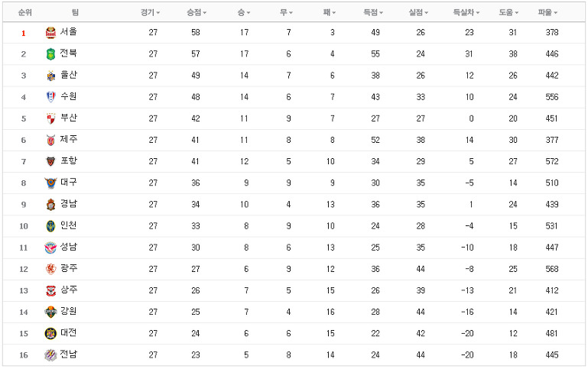
Task: Click the 대전 team crest icon
Action: click(50, 333)
